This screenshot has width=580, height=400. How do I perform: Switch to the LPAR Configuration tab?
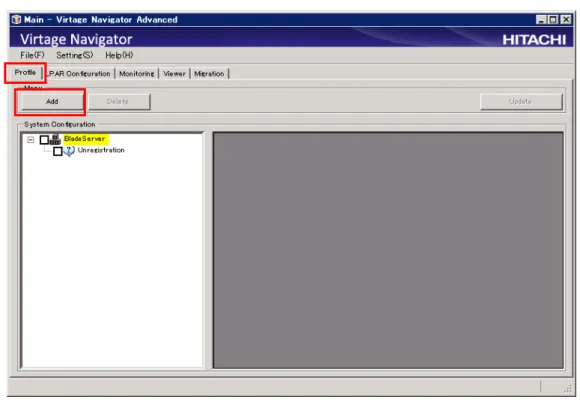[79, 74]
